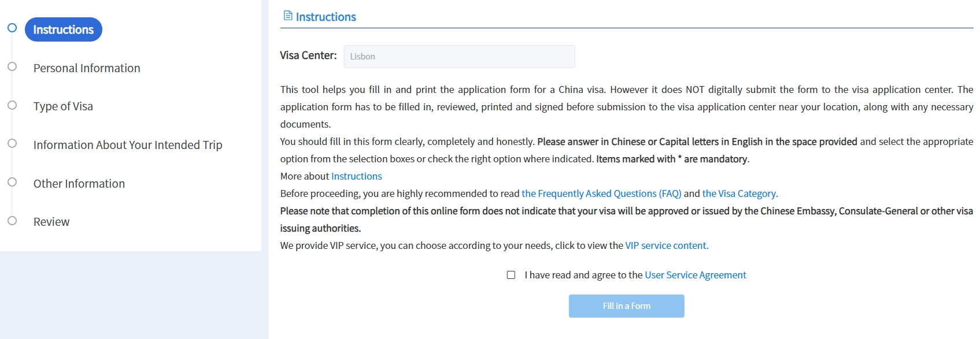Click the Visa Center input field
Viewport: 980px width, 339px height.
[x=459, y=57]
